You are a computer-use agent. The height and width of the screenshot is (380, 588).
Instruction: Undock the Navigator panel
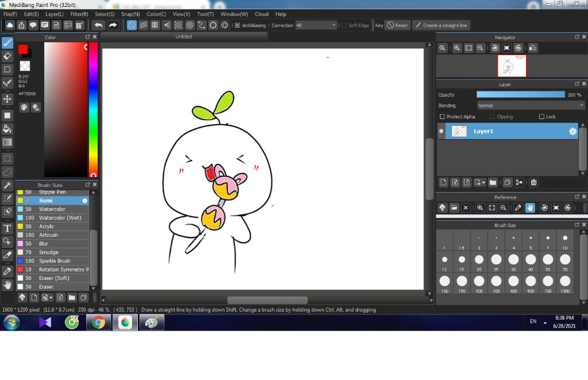click(577, 37)
